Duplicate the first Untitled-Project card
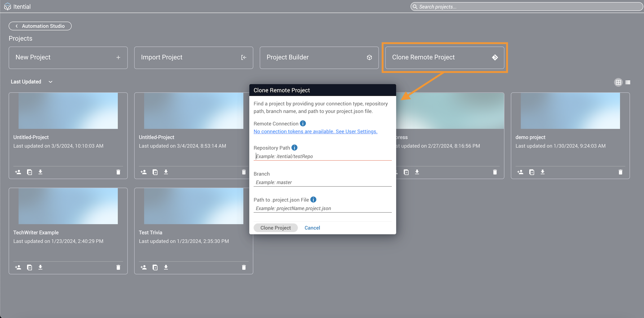This screenshot has height=318, width=644. click(30, 172)
